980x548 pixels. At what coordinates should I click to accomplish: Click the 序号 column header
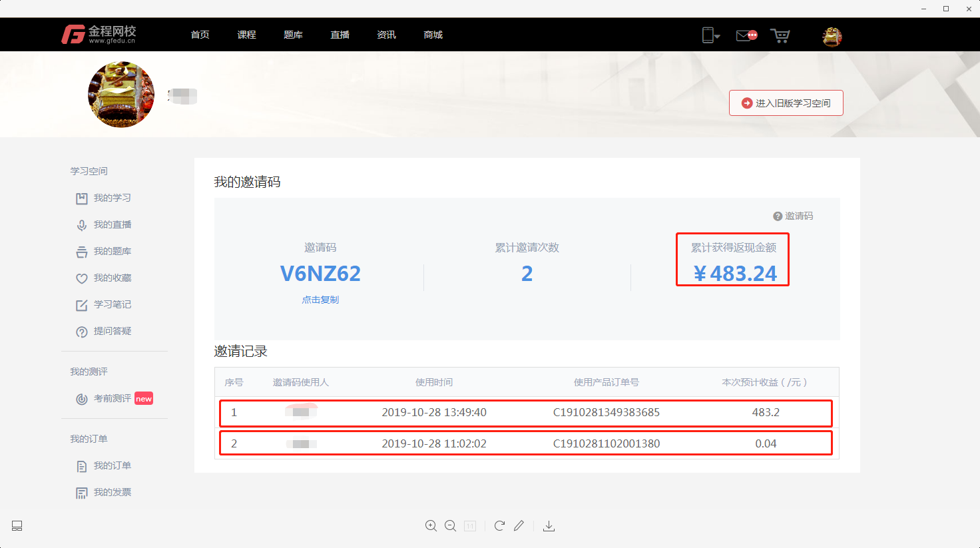(234, 382)
